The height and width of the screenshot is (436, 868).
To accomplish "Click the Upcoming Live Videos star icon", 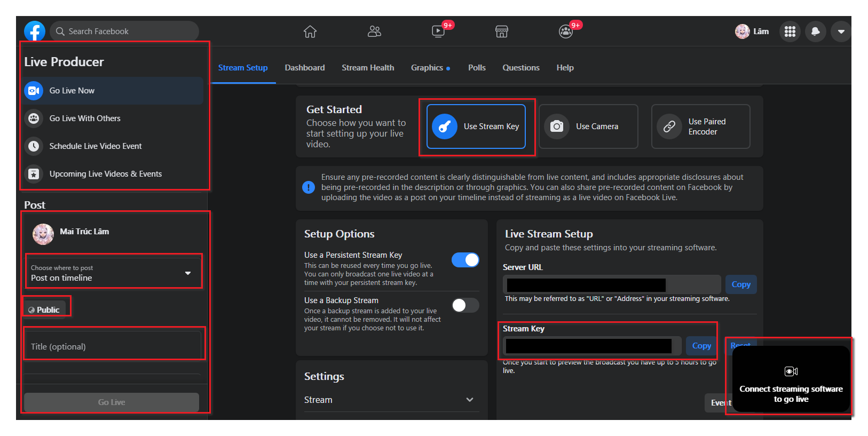I will pos(34,174).
